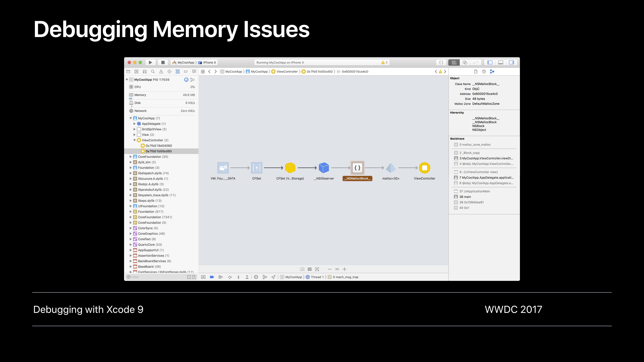
Task: Toggle the left navigator panel visibility
Action: pyautogui.click(x=490, y=63)
